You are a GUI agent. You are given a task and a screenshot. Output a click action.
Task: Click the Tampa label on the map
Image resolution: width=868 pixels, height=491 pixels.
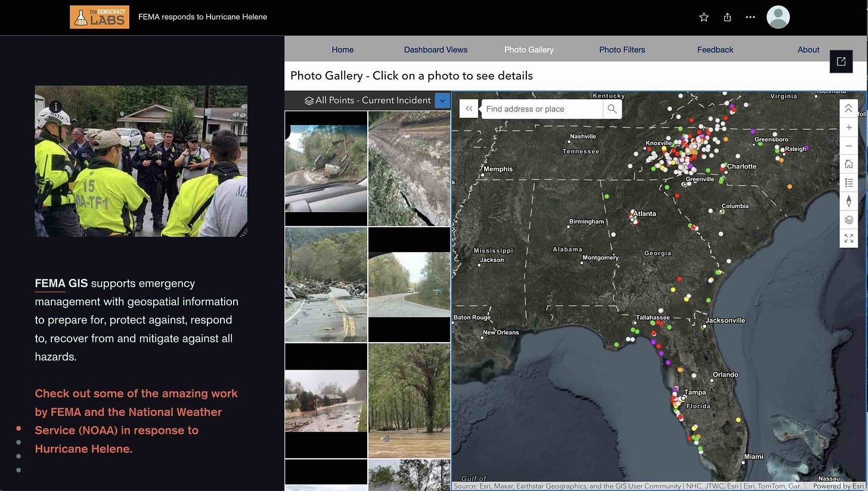(695, 392)
